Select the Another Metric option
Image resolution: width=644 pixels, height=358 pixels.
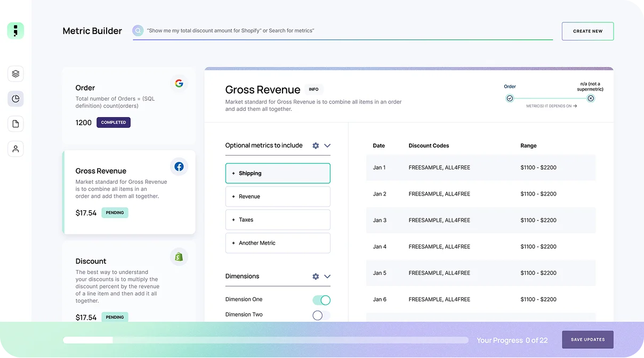278,243
